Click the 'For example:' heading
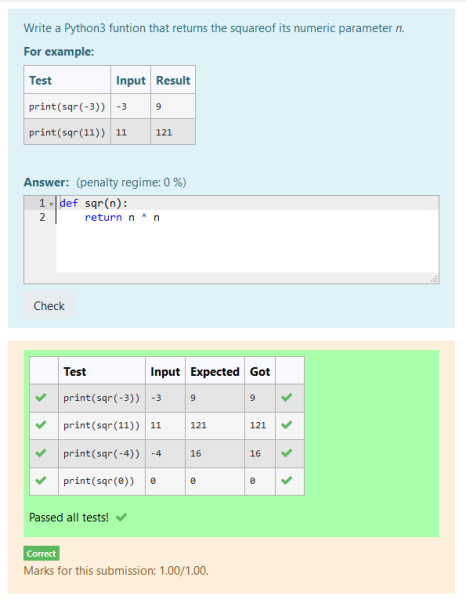The width and height of the screenshot is (466, 599). (x=59, y=52)
